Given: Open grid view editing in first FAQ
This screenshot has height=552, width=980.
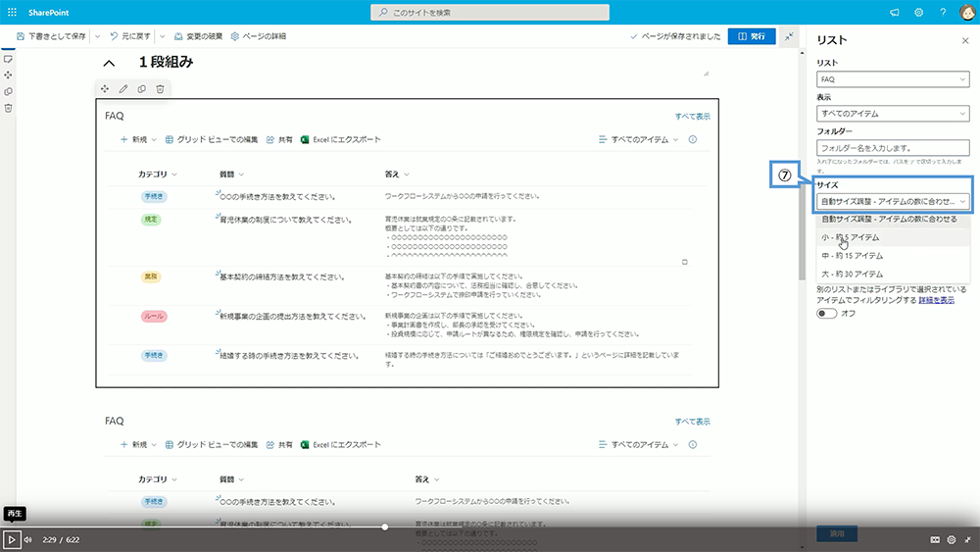Looking at the screenshot, I should (212, 139).
